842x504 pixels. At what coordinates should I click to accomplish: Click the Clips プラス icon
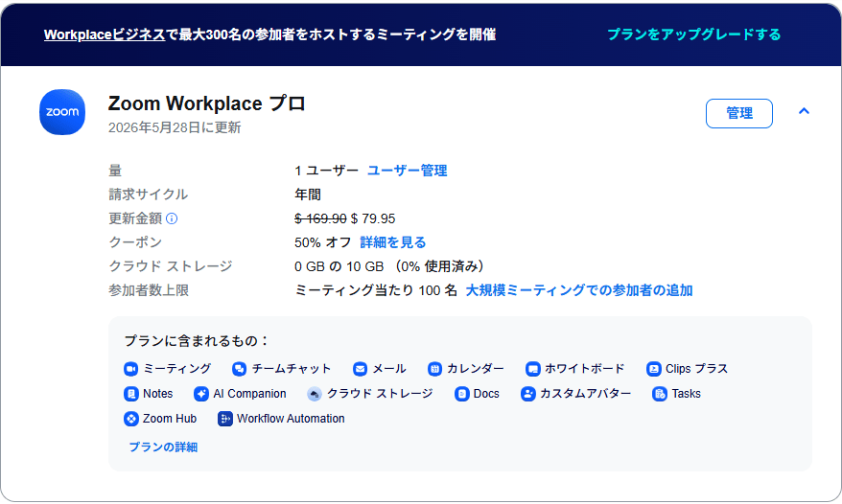(654, 369)
